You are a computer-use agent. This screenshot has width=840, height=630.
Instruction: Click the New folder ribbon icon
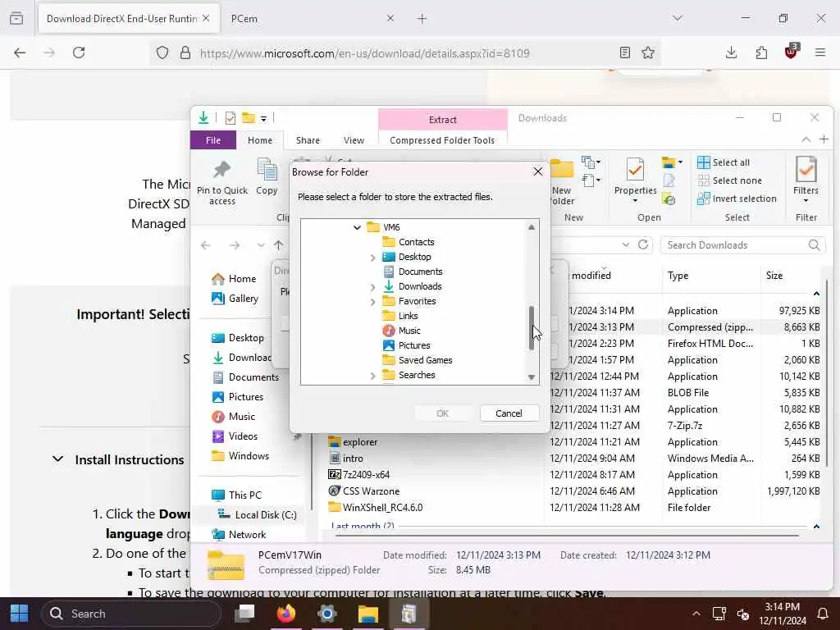pyautogui.click(x=562, y=182)
